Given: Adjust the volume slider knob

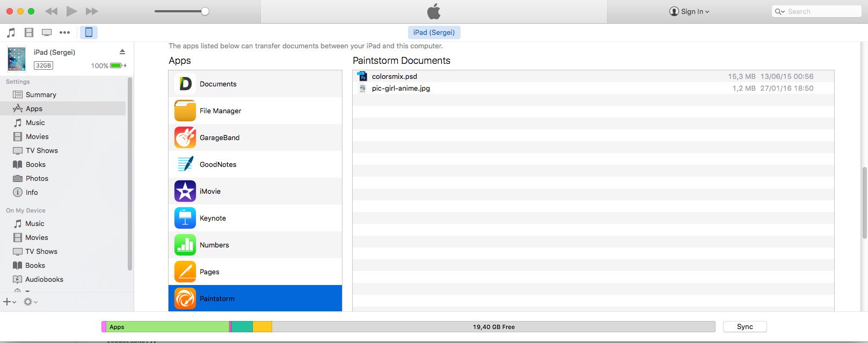Looking at the screenshot, I should point(205,11).
